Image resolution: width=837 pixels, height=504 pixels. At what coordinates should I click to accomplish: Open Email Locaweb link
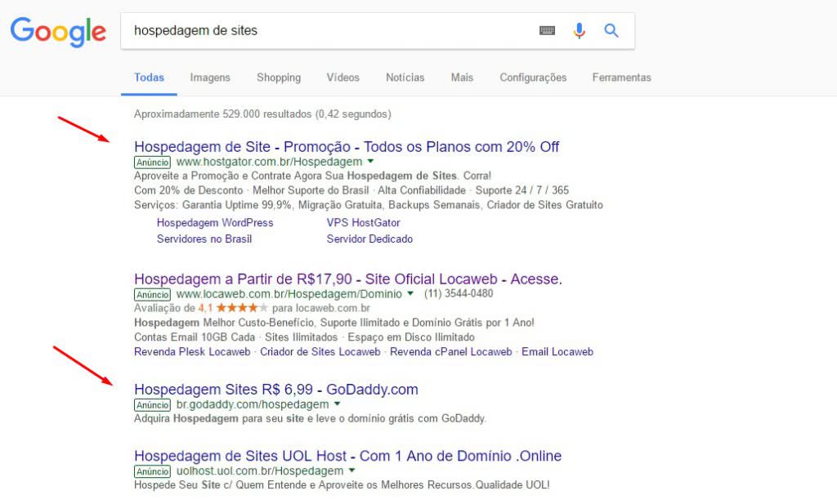557,351
